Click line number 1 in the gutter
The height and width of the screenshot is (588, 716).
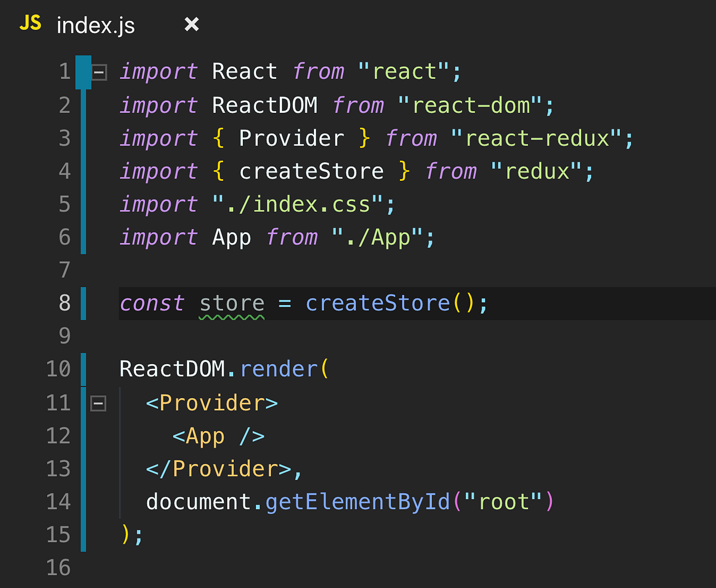64,71
